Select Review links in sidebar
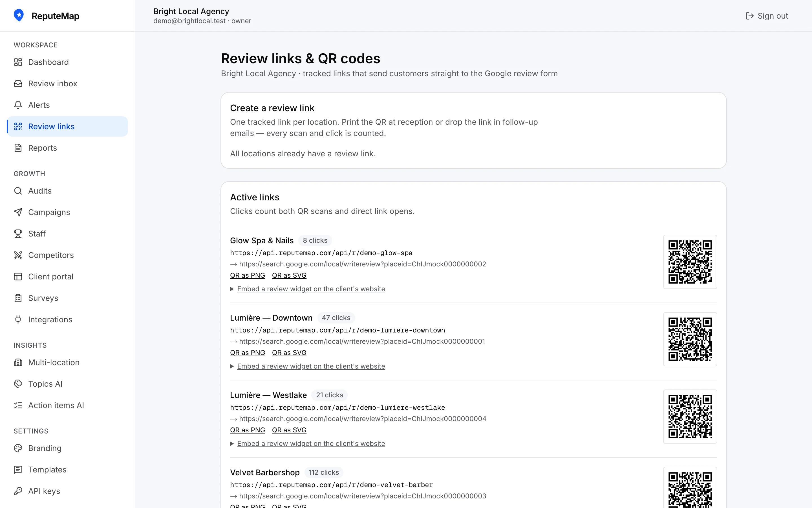 tap(67, 127)
